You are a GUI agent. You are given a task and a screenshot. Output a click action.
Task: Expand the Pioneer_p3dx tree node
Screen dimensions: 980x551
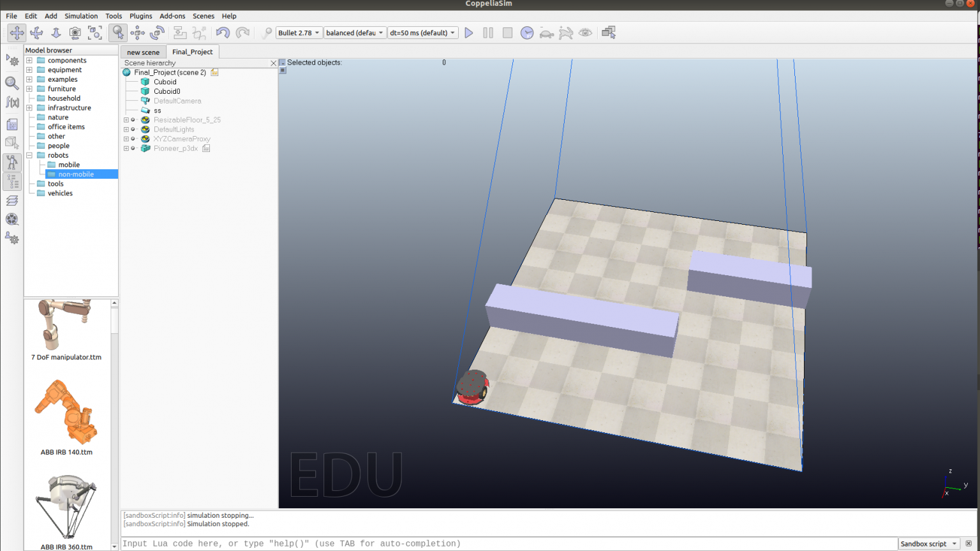[126, 148]
